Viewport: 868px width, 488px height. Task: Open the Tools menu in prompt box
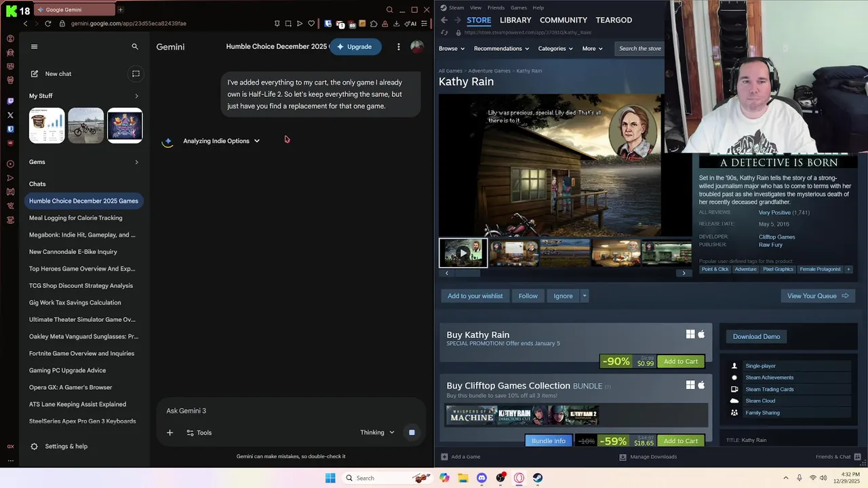coord(199,432)
